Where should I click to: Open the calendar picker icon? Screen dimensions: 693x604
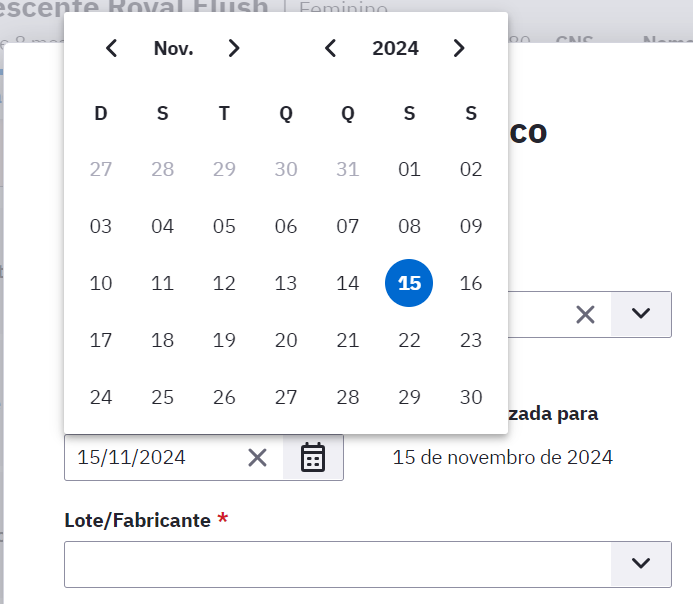[313, 457]
